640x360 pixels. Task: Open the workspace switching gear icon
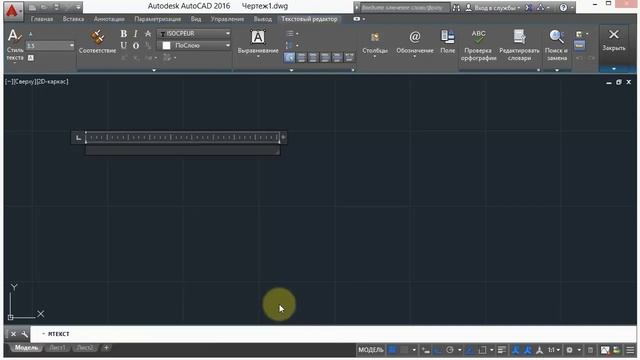(569, 350)
